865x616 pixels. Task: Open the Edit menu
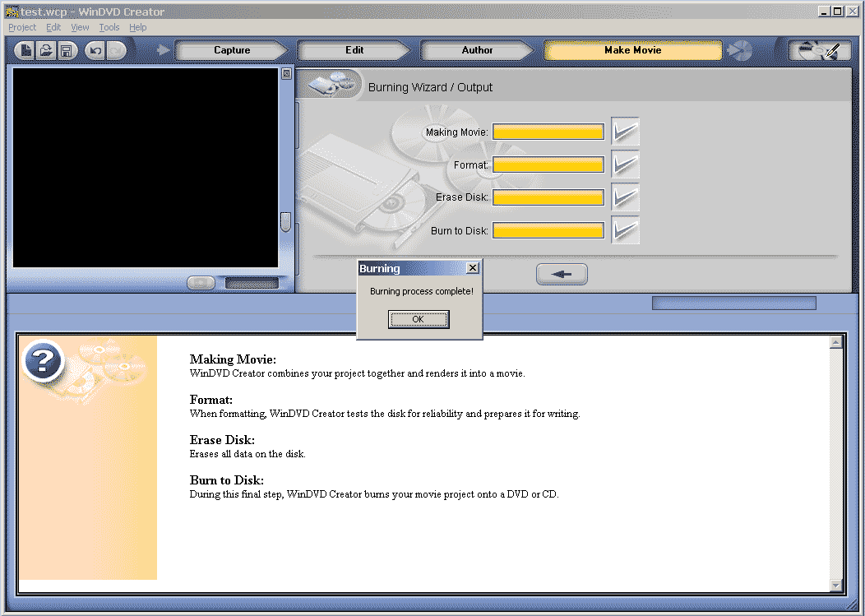coord(53,27)
